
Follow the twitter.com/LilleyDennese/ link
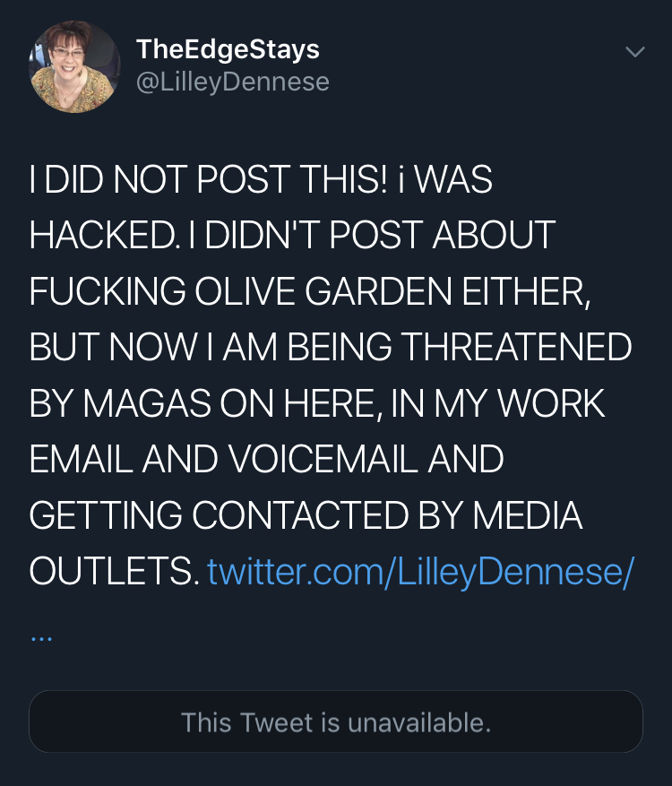pos(420,572)
